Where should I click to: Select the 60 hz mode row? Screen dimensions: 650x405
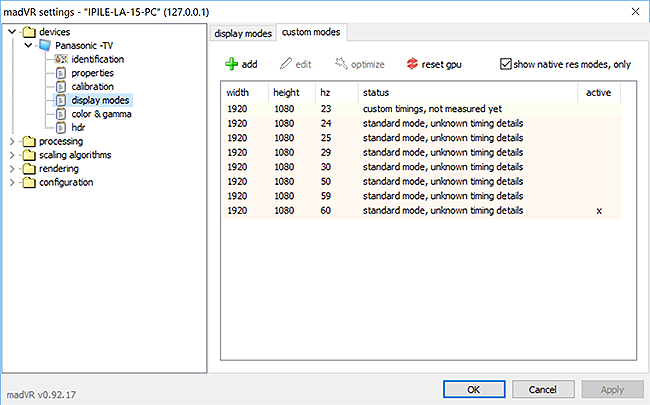(x=421, y=211)
